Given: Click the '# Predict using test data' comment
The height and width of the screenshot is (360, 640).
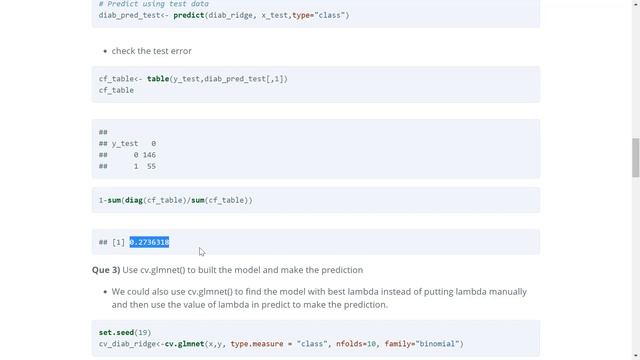Looking at the screenshot, I should click(153, 4).
